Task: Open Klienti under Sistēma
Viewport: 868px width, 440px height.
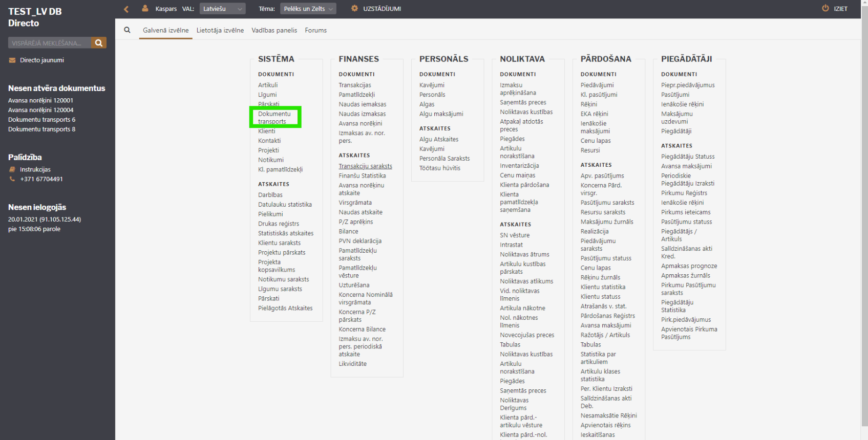Action: point(267,131)
